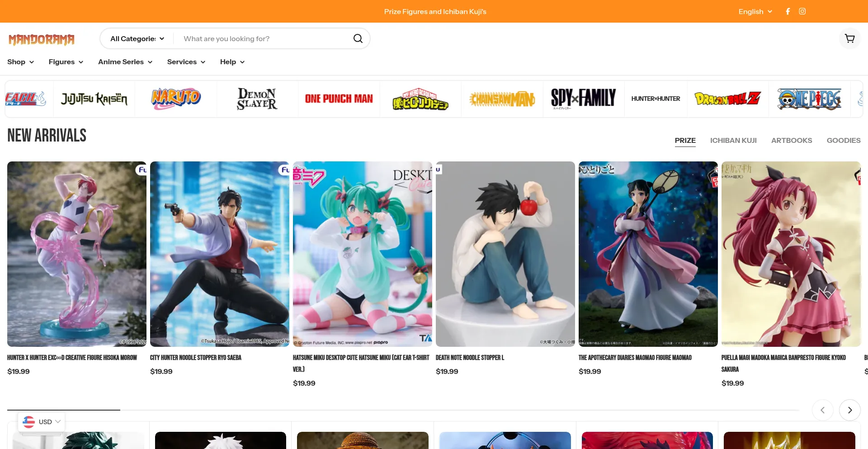Go to Mandorama home logo
The height and width of the screenshot is (449, 868).
click(x=42, y=40)
